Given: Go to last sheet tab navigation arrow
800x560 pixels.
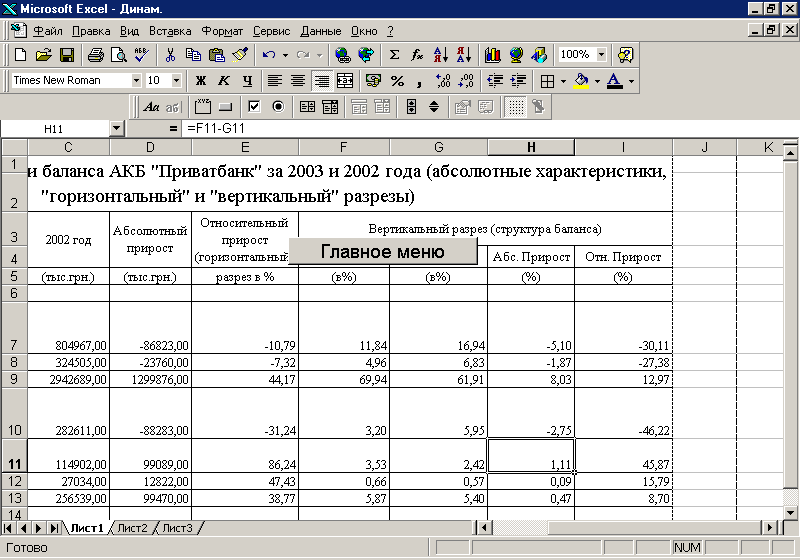Looking at the screenshot, I should 54,528.
